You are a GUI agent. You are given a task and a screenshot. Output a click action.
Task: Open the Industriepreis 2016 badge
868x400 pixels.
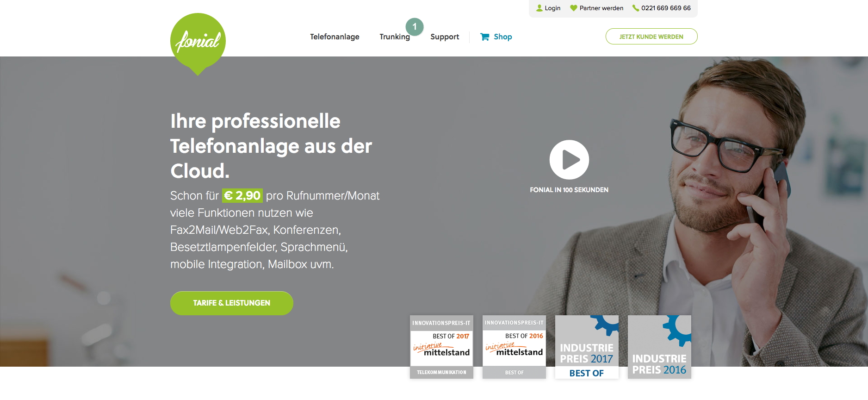[x=659, y=347]
